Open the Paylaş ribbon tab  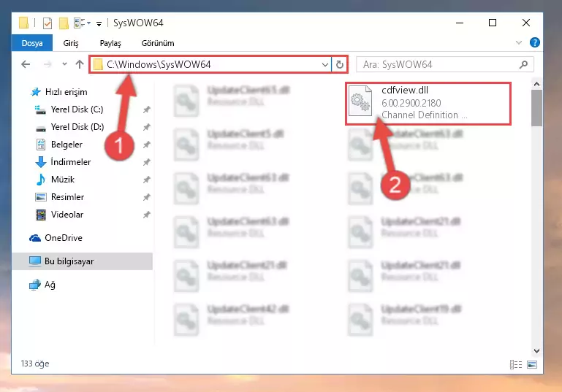coord(110,43)
